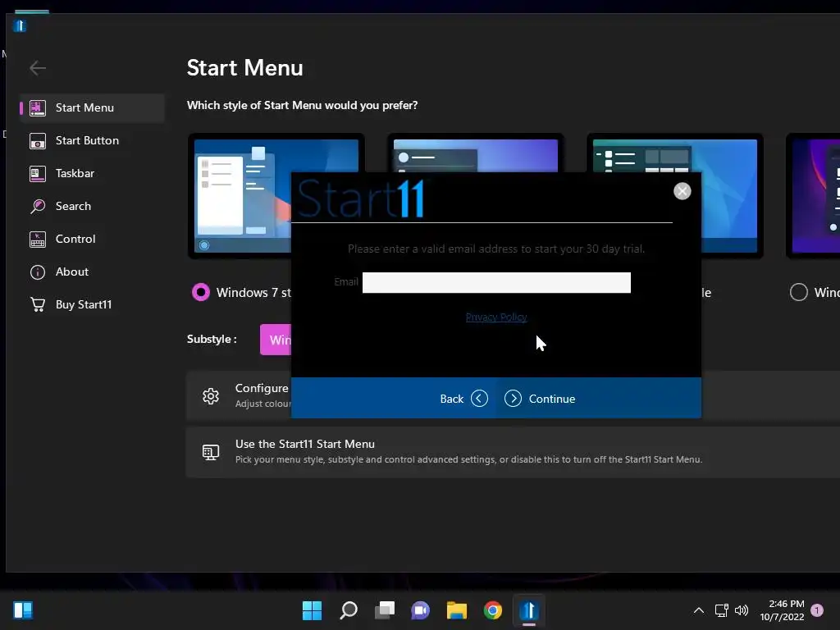
Task: Click the Email input field
Action: 496,282
